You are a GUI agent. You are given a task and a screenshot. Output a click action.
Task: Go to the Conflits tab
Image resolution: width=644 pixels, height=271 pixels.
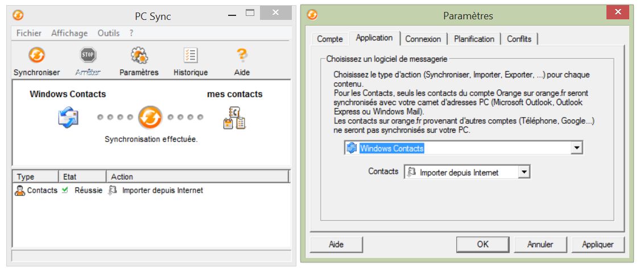(519, 39)
